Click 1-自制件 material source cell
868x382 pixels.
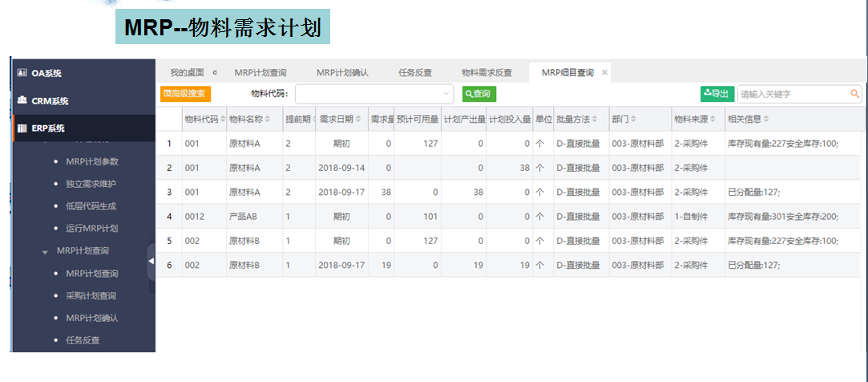pyautogui.click(x=690, y=216)
